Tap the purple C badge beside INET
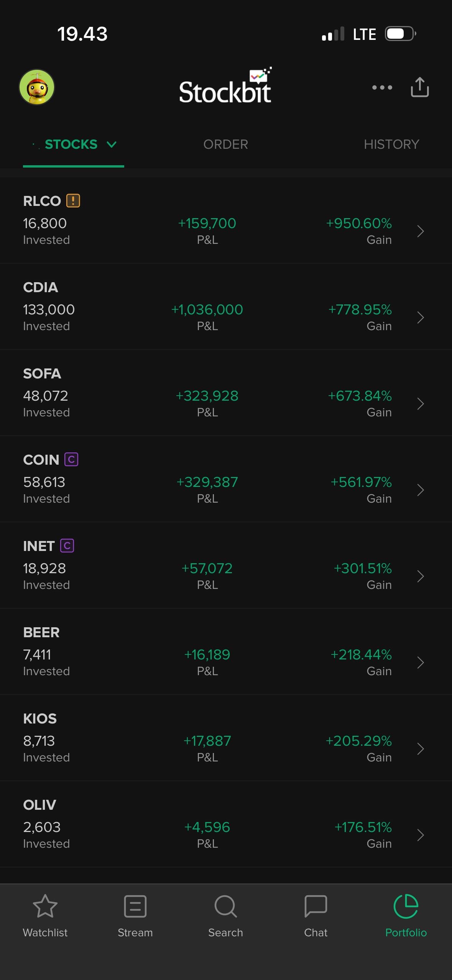452x980 pixels. (67, 546)
